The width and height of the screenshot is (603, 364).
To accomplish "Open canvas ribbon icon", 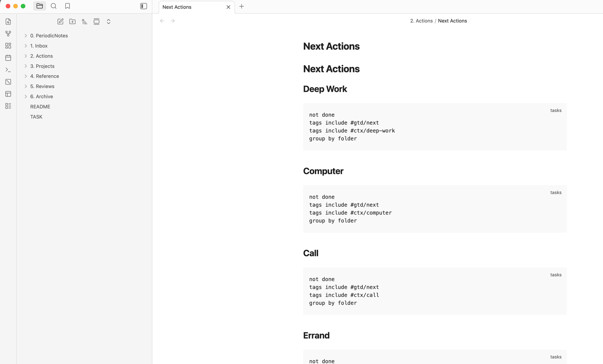I will click(x=8, y=46).
